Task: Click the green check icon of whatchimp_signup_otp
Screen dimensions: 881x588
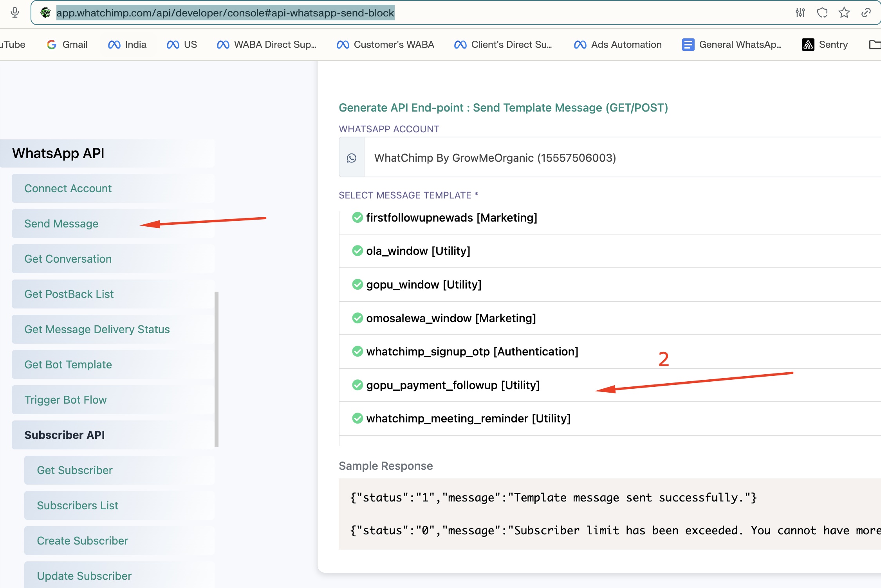Action: click(x=357, y=351)
